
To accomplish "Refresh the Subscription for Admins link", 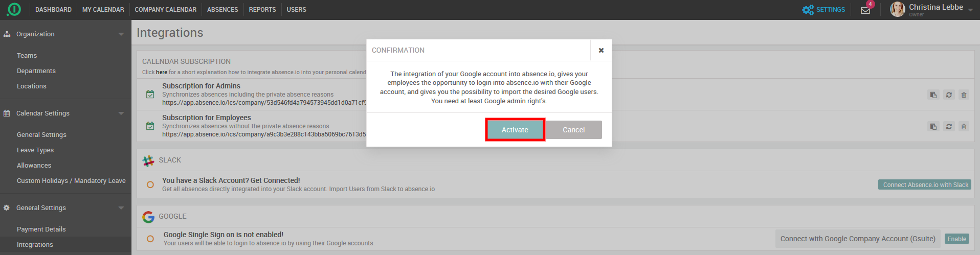I will click(948, 95).
